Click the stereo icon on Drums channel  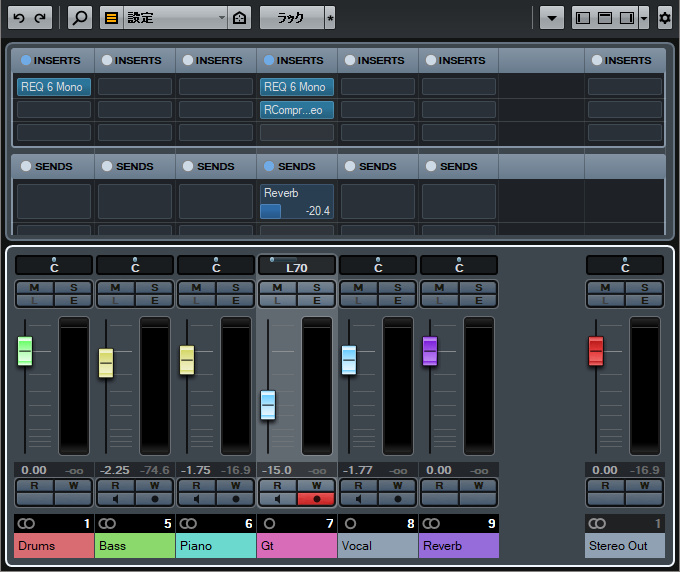click(26, 524)
